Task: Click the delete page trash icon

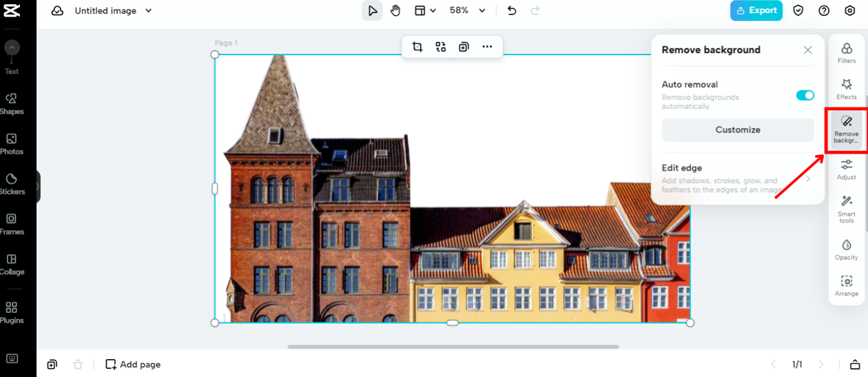Action: pyautogui.click(x=78, y=364)
